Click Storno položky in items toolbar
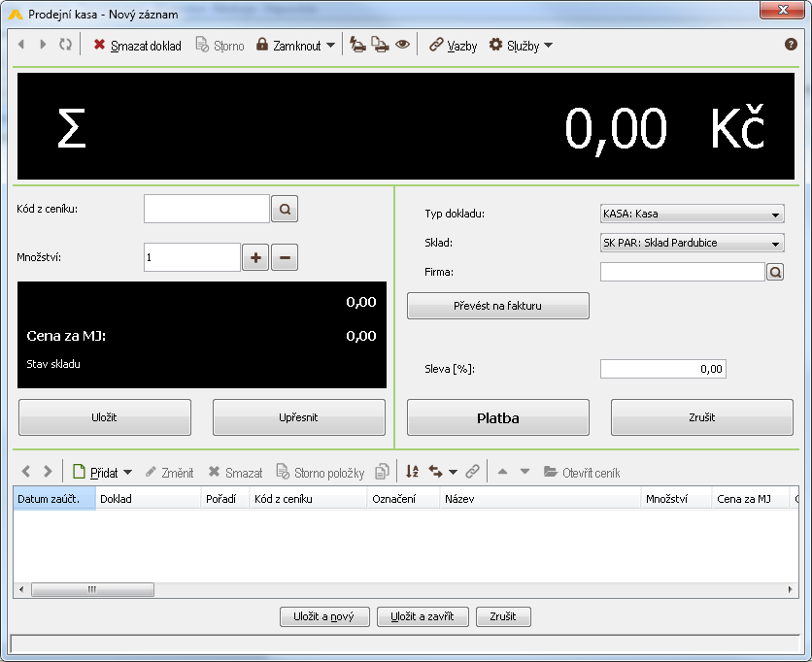This screenshot has width=812, height=662. (320, 472)
